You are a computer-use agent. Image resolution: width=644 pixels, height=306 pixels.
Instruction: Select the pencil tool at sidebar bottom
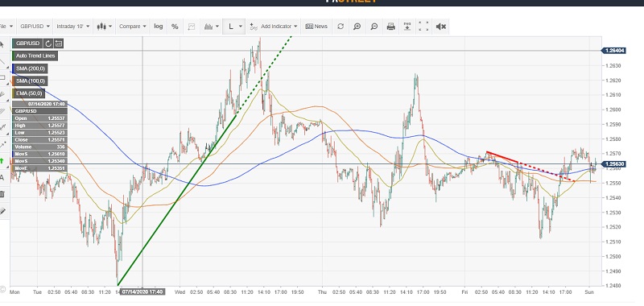click(2, 211)
